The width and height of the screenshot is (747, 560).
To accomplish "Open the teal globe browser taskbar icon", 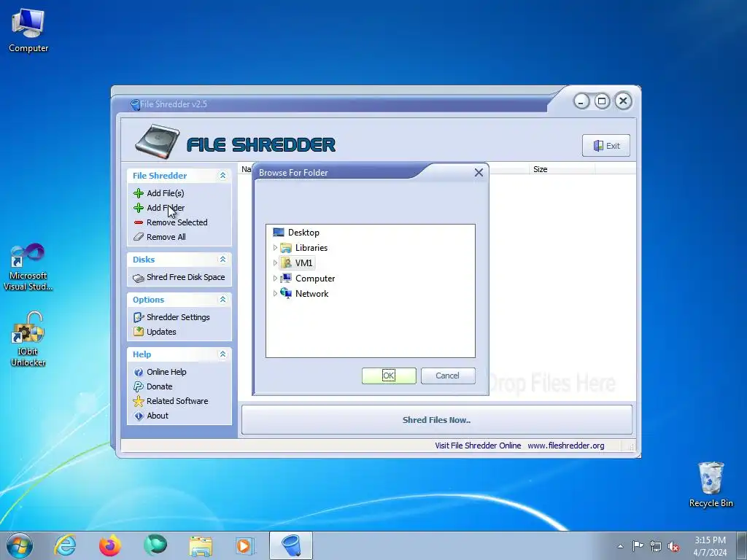I will pyautogui.click(x=155, y=545).
